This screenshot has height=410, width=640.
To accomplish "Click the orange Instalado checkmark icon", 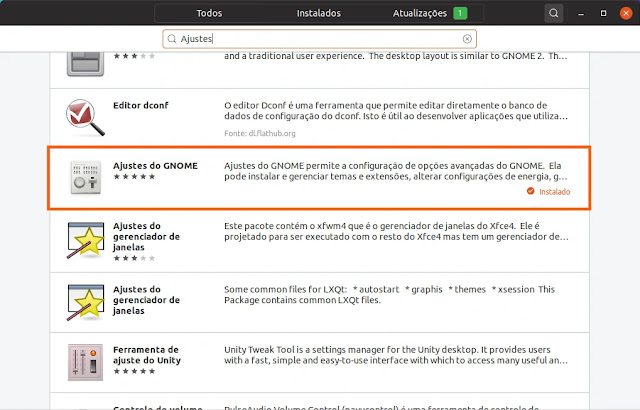I will pos(530,191).
